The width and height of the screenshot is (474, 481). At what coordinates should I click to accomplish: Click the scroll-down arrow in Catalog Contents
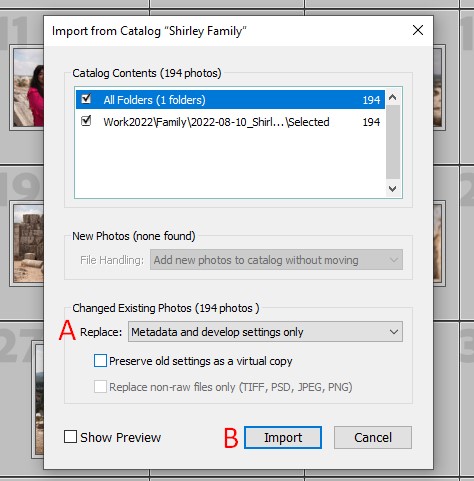[393, 189]
